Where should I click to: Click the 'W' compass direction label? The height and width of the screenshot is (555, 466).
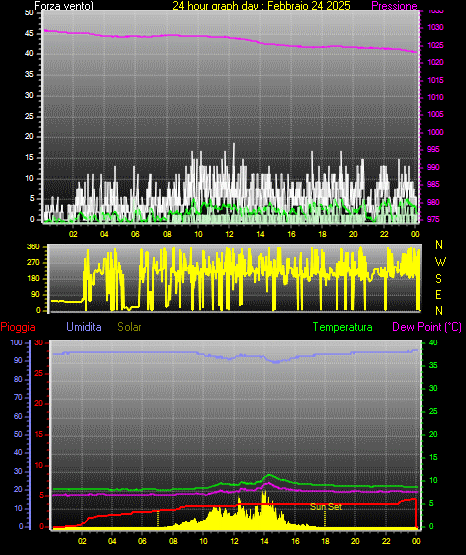[440, 262]
